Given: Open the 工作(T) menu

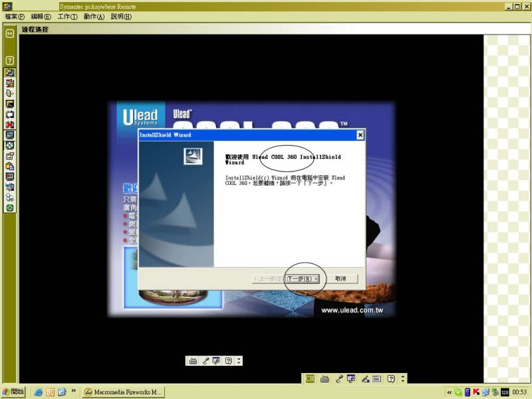Looking at the screenshot, I should click(x=68, y=17).
